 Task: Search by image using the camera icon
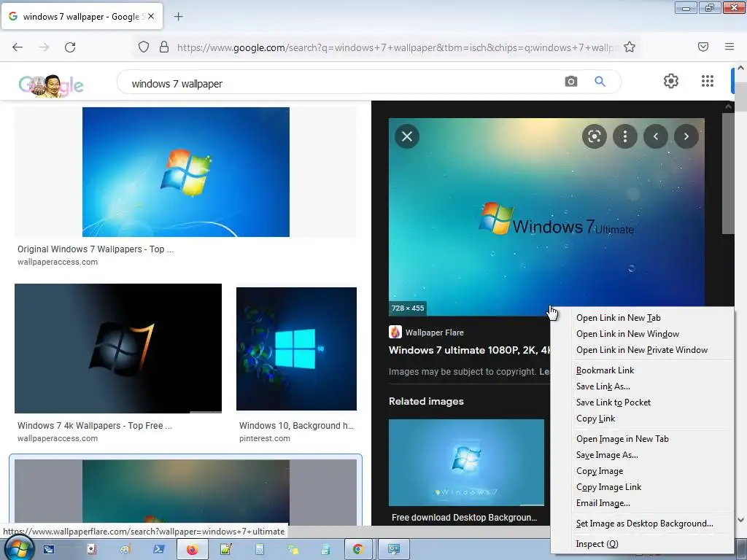pyautogui.click(x=570, y=82)
